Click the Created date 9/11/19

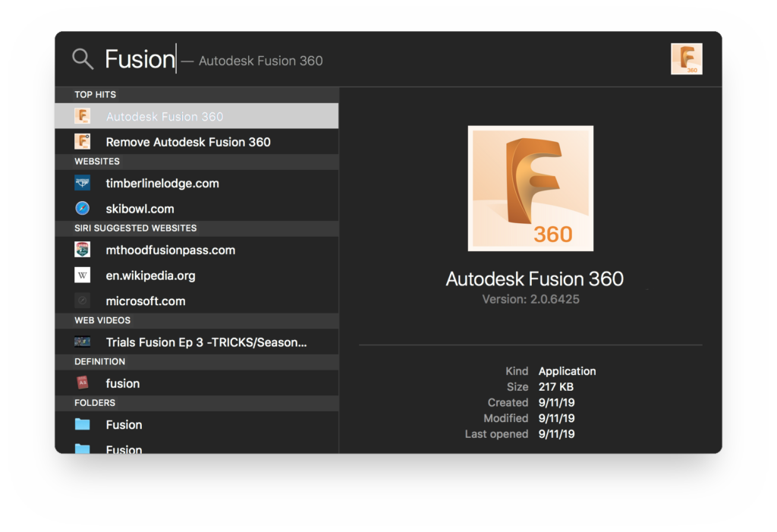[556, 402]
